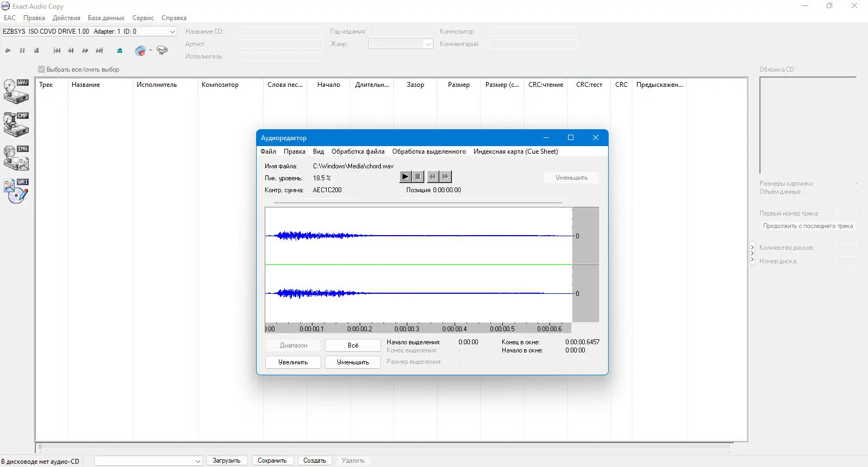This screenshot has height=467, width=868.
Task: Click the CRC:чтение column header
Action: tap(546, 85)
